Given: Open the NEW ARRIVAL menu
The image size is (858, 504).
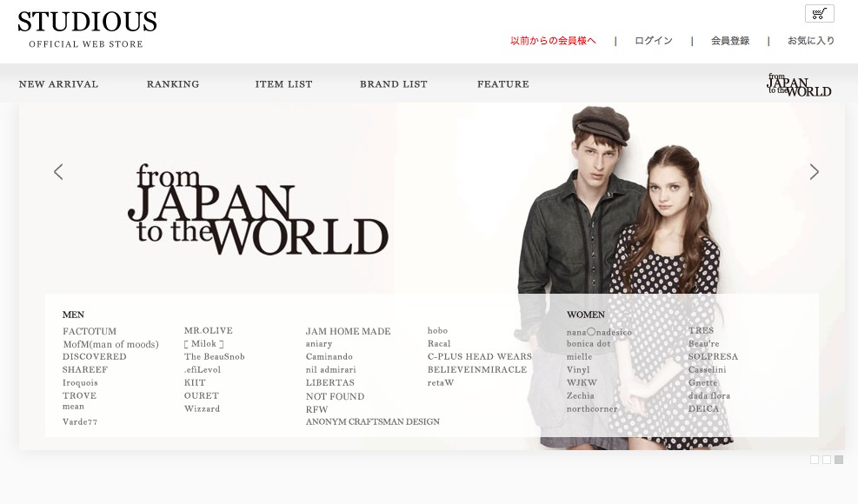Looking at the screenshot, I should (58, 84).
